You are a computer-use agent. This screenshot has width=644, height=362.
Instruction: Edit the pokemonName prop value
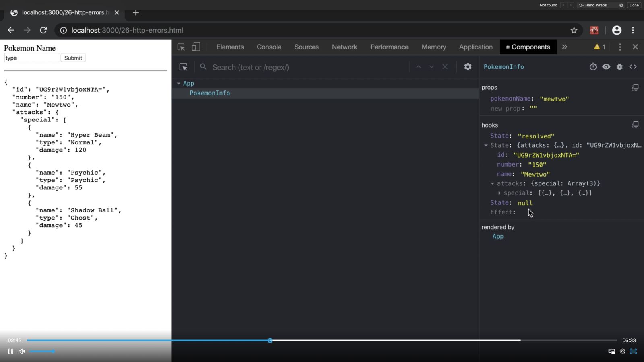click(x=554, y=99)
